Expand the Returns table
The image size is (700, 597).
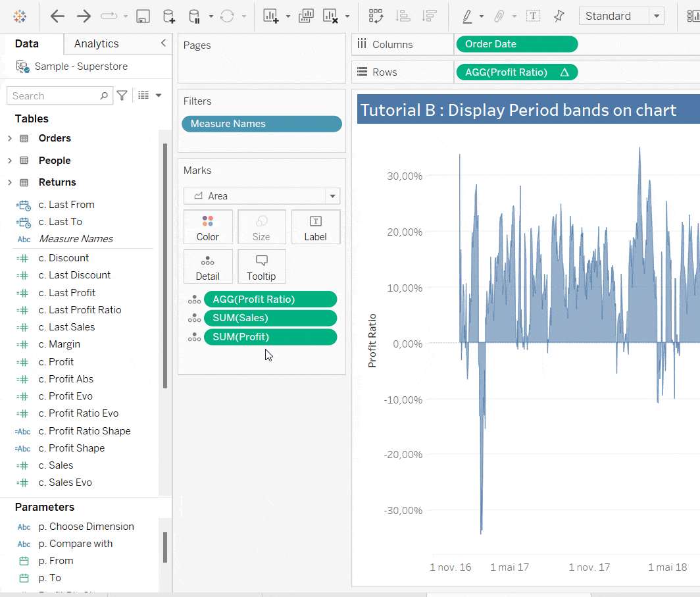(9, 182)
